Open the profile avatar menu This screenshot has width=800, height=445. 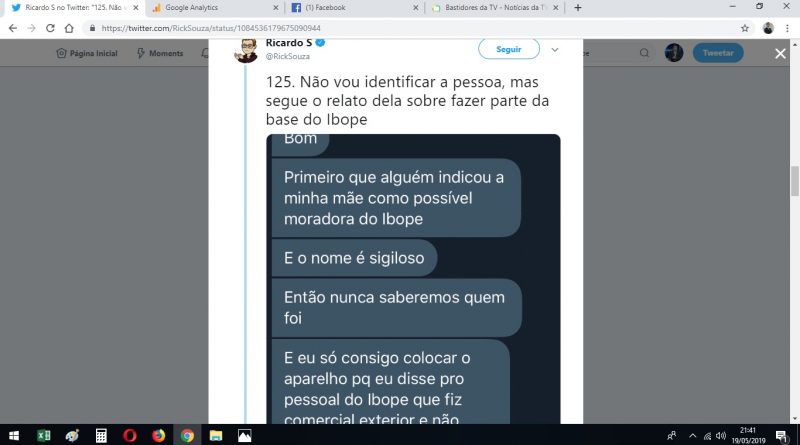(x=673, y=53)
